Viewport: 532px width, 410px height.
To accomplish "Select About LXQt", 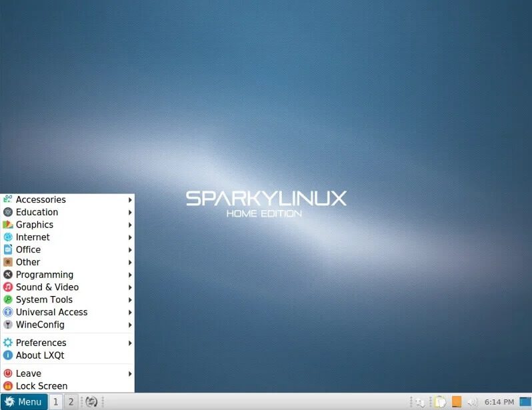I will [x=67, y=355].
